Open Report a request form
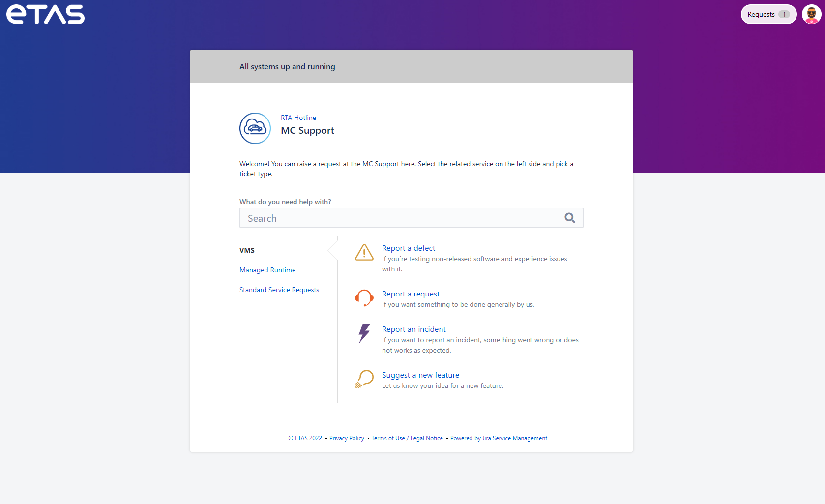Viewport: 825px width, 504px height. coord(411,294)
